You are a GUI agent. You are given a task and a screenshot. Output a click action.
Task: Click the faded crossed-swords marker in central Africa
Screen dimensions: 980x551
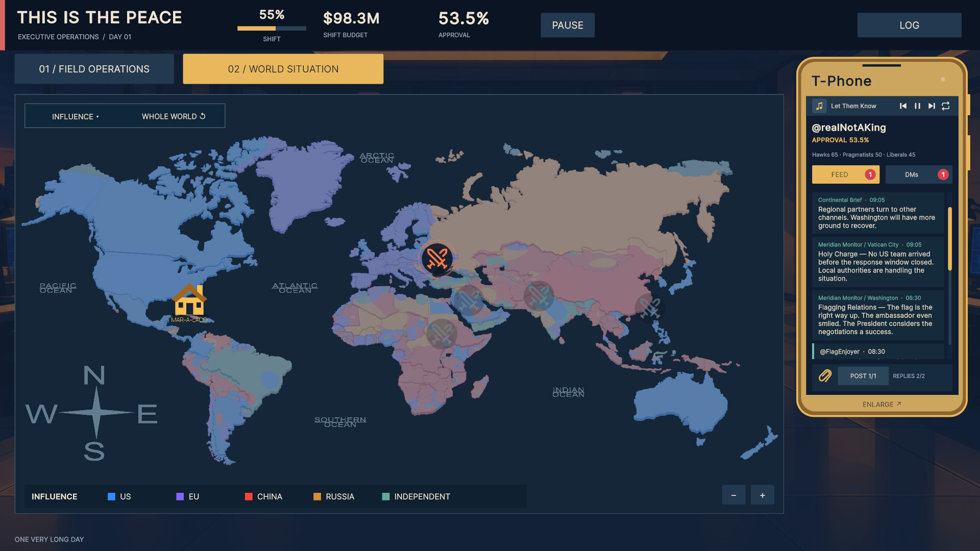(x=442, y=334)
